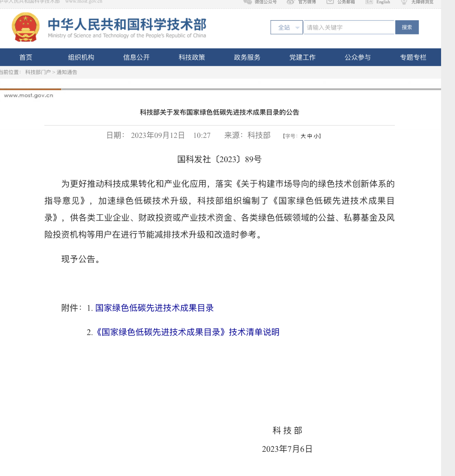
Task: Set font size to medium (中)
Action: [310, 136]
